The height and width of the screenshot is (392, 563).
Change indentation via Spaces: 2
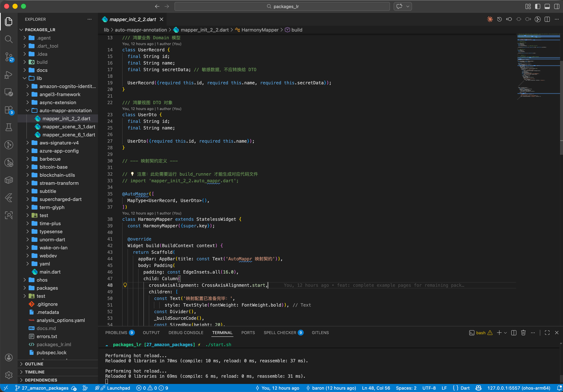coord(406,388)
